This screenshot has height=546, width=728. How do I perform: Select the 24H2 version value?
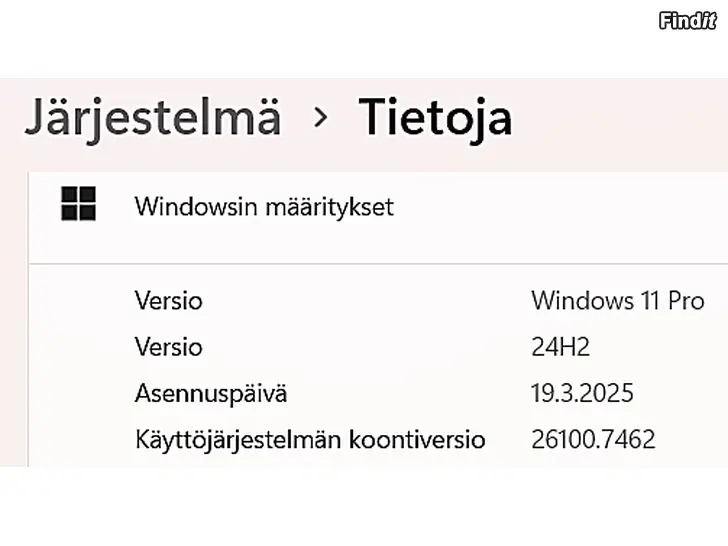point(560,347)
